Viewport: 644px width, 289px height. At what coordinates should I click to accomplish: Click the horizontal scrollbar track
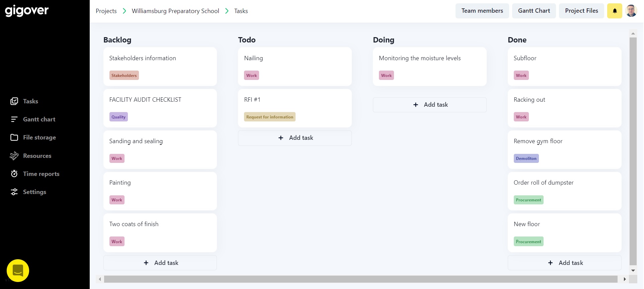pos(361,279)
